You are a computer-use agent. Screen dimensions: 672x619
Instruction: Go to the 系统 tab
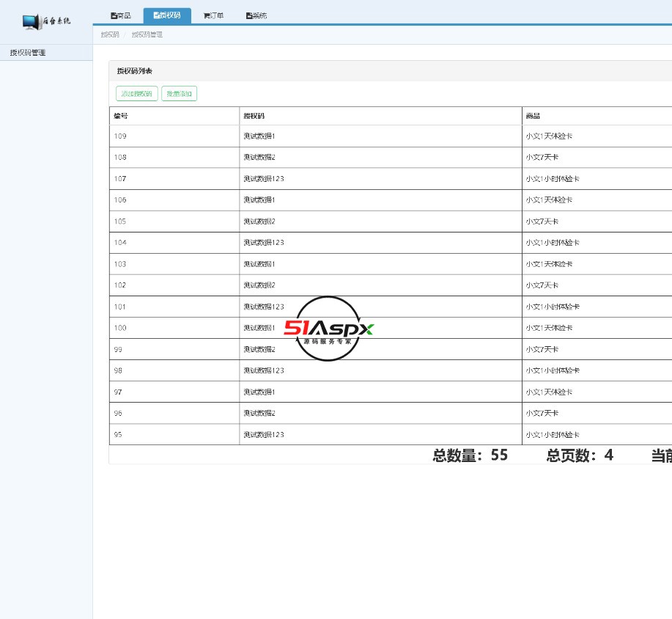click(256, 16)
